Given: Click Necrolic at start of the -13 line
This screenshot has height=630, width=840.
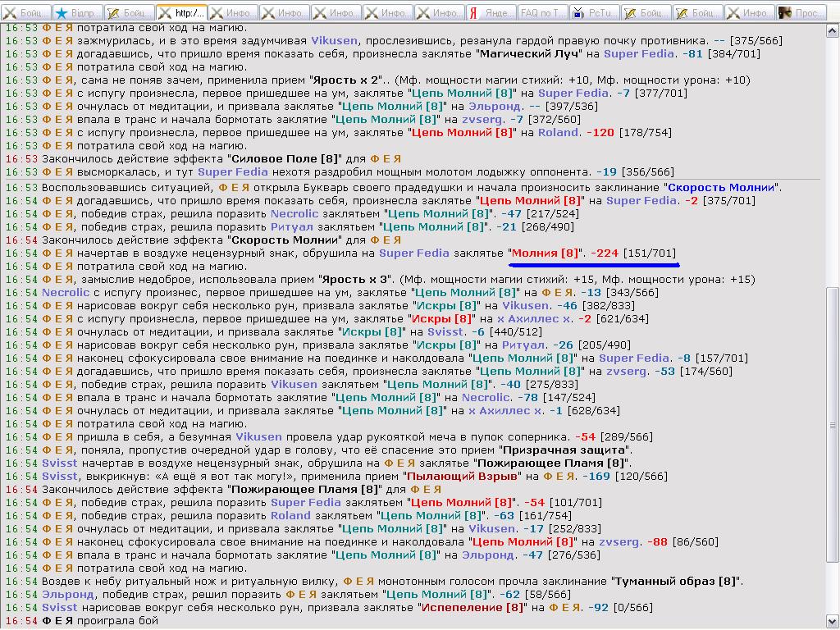Looking at the screenshot, I should [66, 293].
